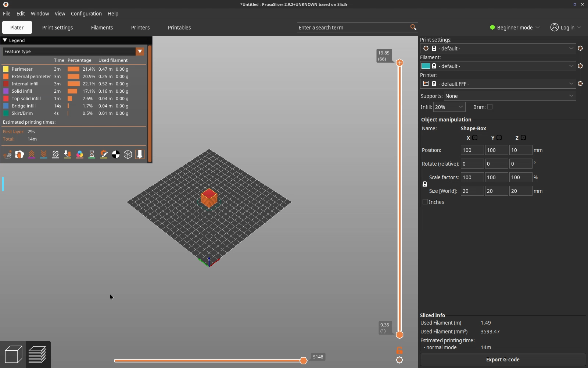Toggle shells visibility cube icon
Screen dimensions: 588x368
[x=128, y=155]
